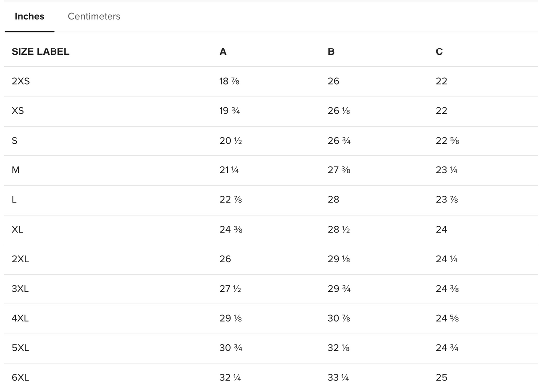The width and height of the screenshot is (545, 392).
Task: Select the 5XL size row label
Action: click(x=20, y=348)
